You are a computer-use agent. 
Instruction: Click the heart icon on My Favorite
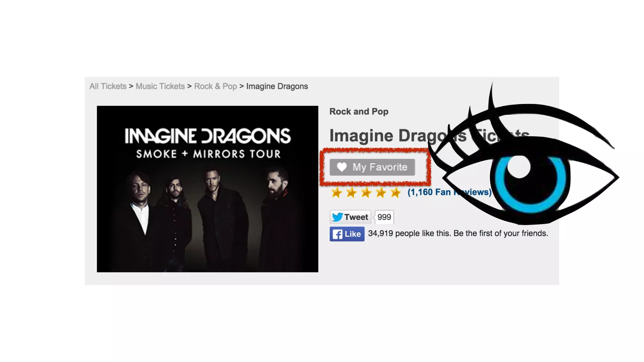[341, 167]
